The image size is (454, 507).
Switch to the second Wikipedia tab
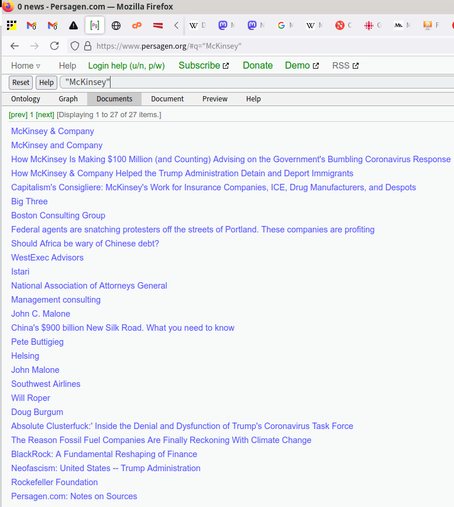point(315,25)
